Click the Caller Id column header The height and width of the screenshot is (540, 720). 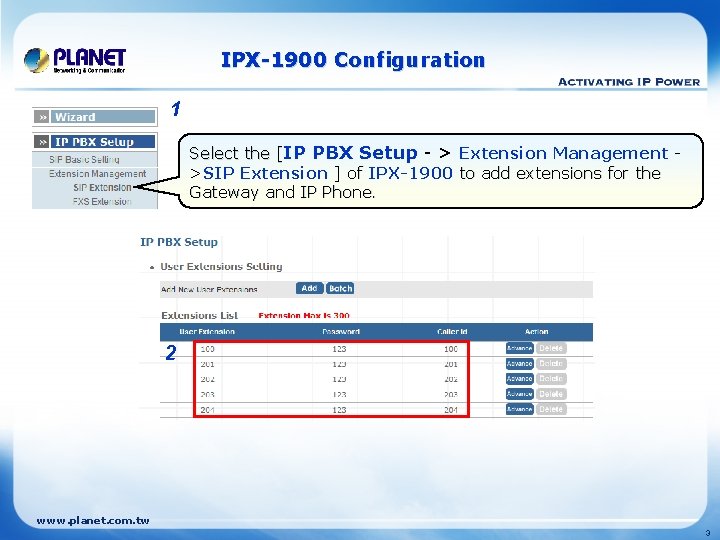(452, 332)
